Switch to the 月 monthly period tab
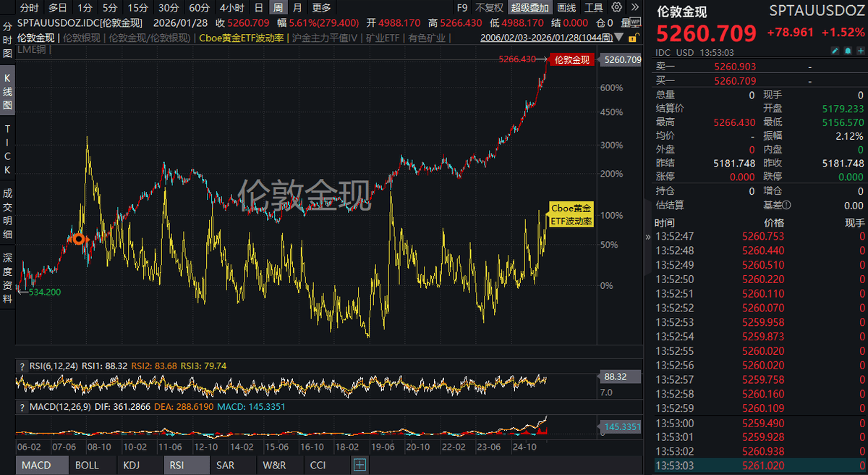Viewport: 868px width, 475px height. click(x=297, y=8)
